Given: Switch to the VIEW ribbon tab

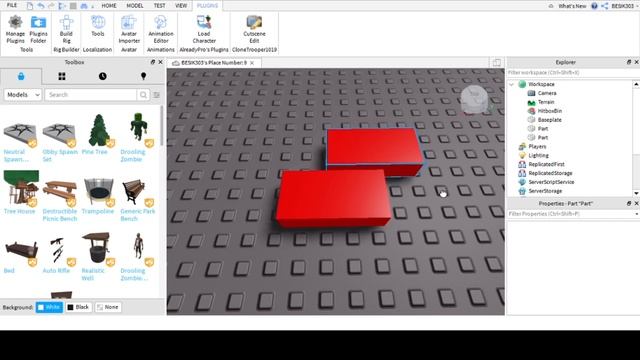Looking at the screenshot, I should pos(181,6).
